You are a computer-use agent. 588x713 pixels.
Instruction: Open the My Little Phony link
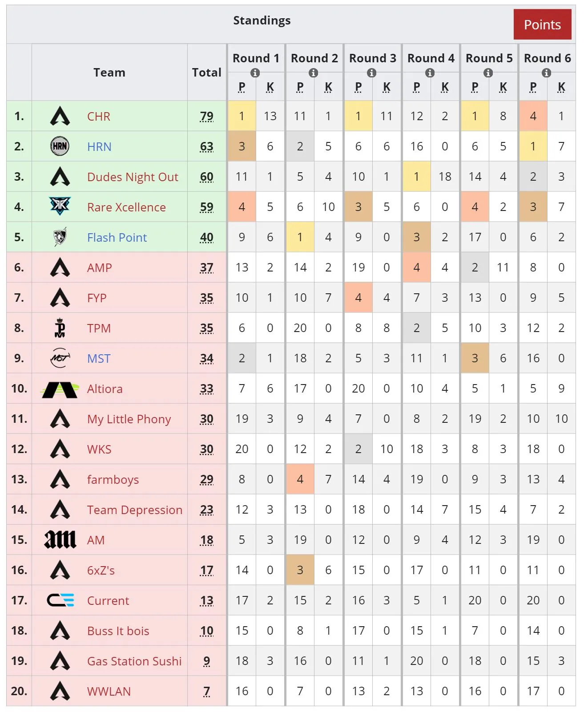129,419
